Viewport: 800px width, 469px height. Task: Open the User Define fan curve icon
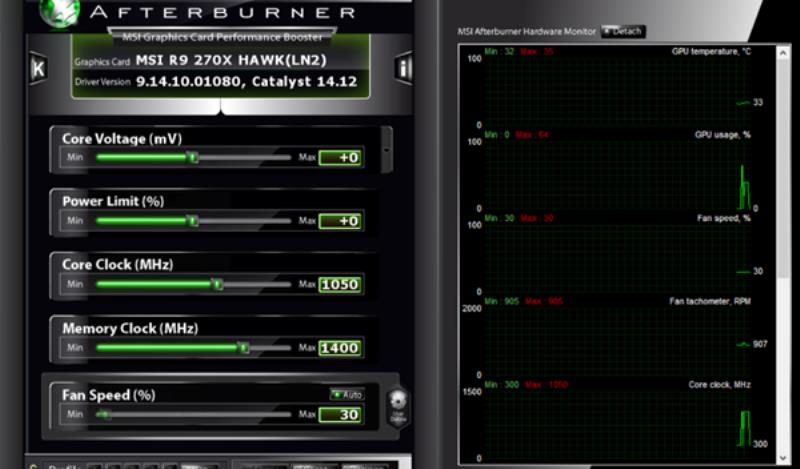398,407
